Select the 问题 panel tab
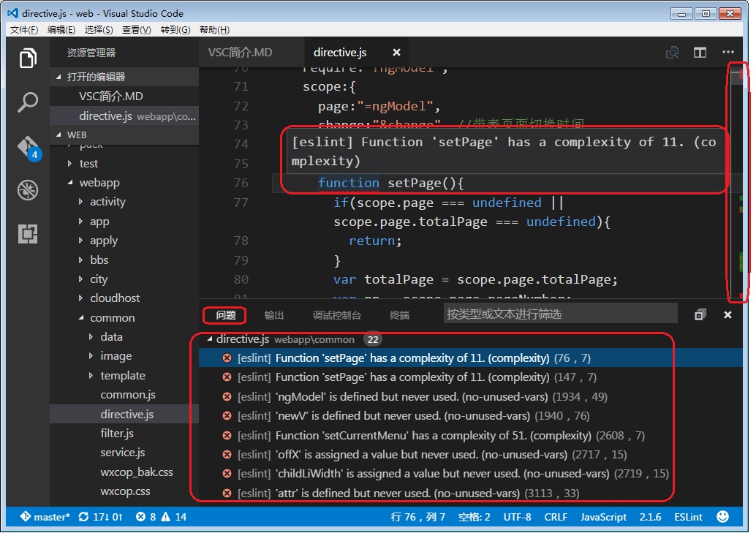Viewport: 756px width, 533px height. 226,315
